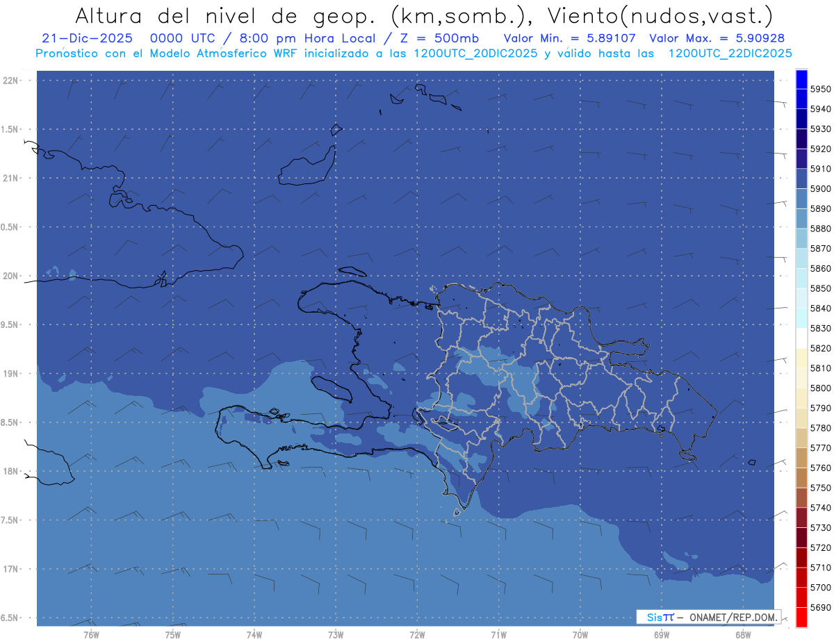The width and height of the screenshot is (834, 644).
Task: Click the 68W longitude label
Action: pos(743,635)
